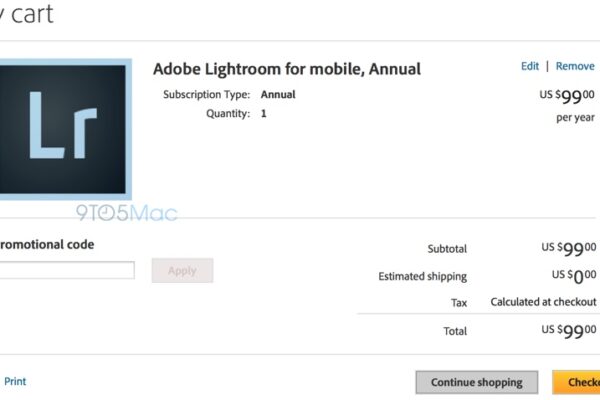Select the Annual subscription type value
This screenshot has height=400, width=600.
click(x=279, y=95)
